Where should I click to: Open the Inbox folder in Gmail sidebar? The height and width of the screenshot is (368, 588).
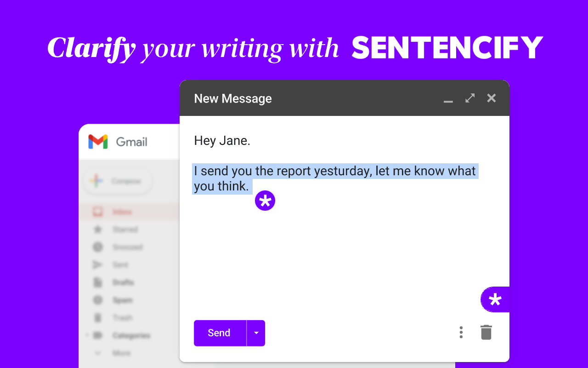(129, 212)
